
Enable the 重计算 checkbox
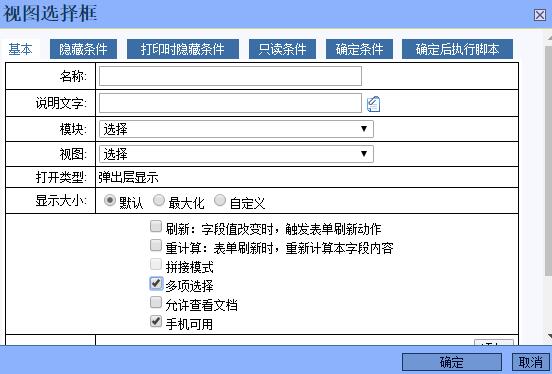pyautogui.click(x=156, y=245)
